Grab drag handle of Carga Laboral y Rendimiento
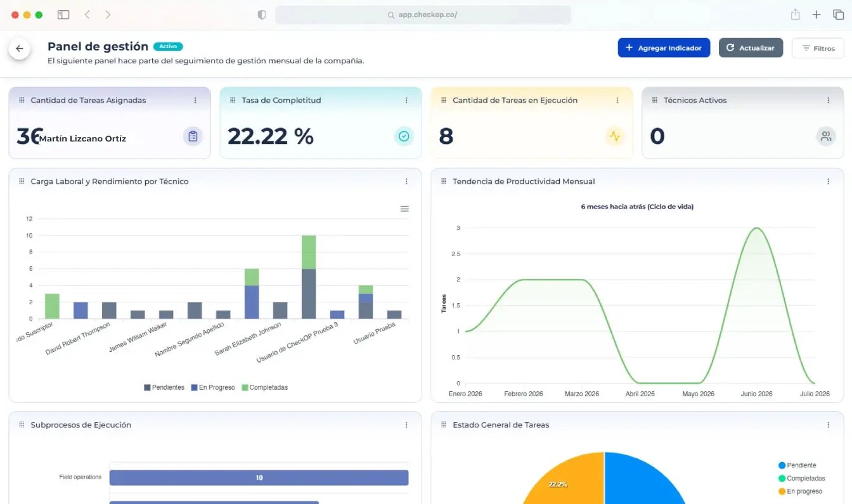Image resolution: width=852 pixels, height=504 pixels. point(22,181)
